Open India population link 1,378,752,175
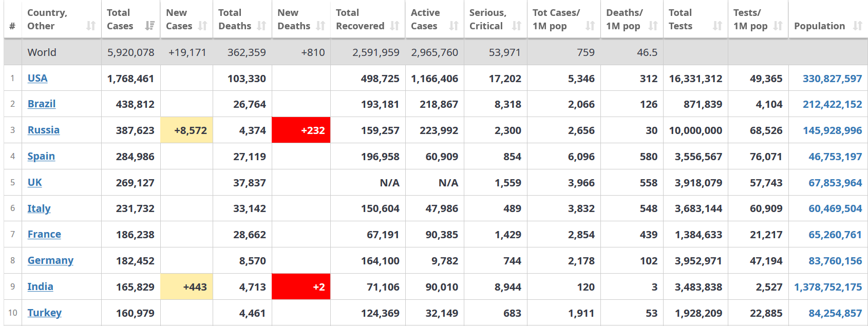Viewport: 868px width, 326px height. point(828,287)
